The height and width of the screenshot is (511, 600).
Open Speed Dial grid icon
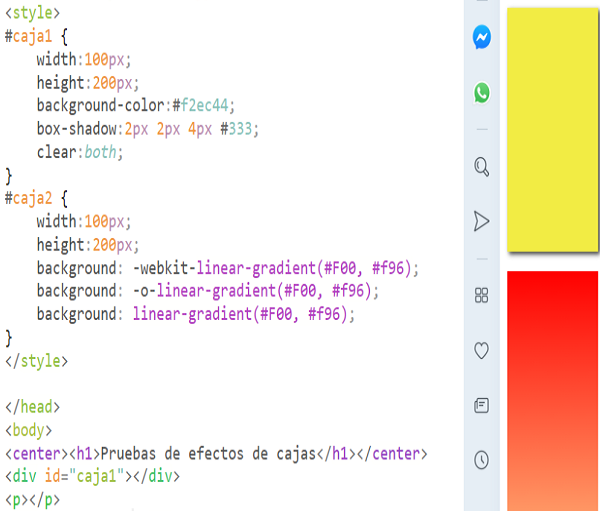(481, 295)
